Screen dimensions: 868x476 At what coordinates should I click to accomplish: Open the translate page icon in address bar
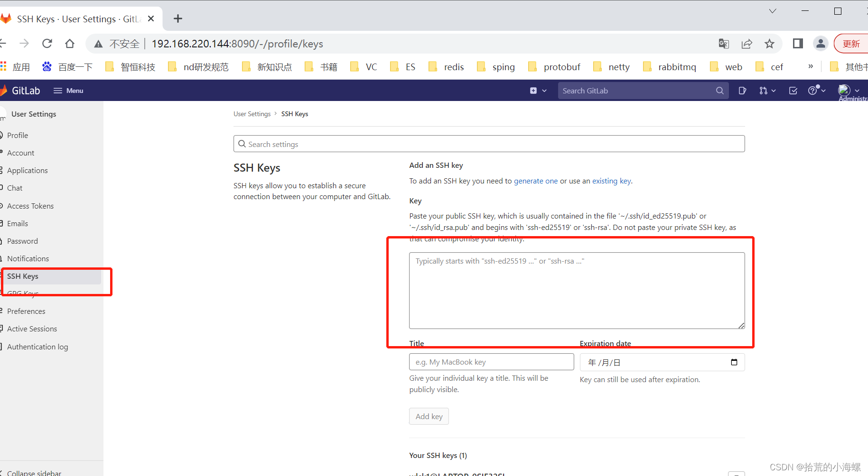[x=724, y=44]
